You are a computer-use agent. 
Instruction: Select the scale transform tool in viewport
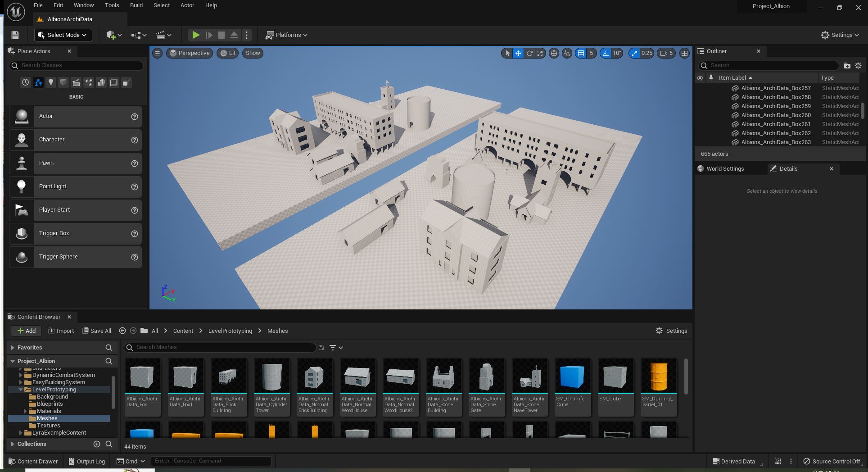click(x=540, y=53)
